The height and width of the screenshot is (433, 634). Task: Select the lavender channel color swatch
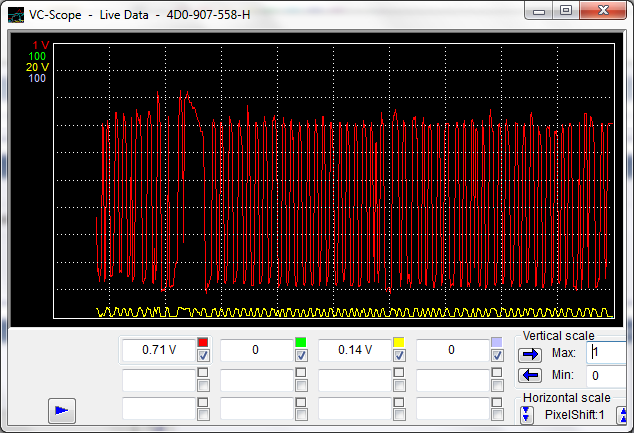497,343
